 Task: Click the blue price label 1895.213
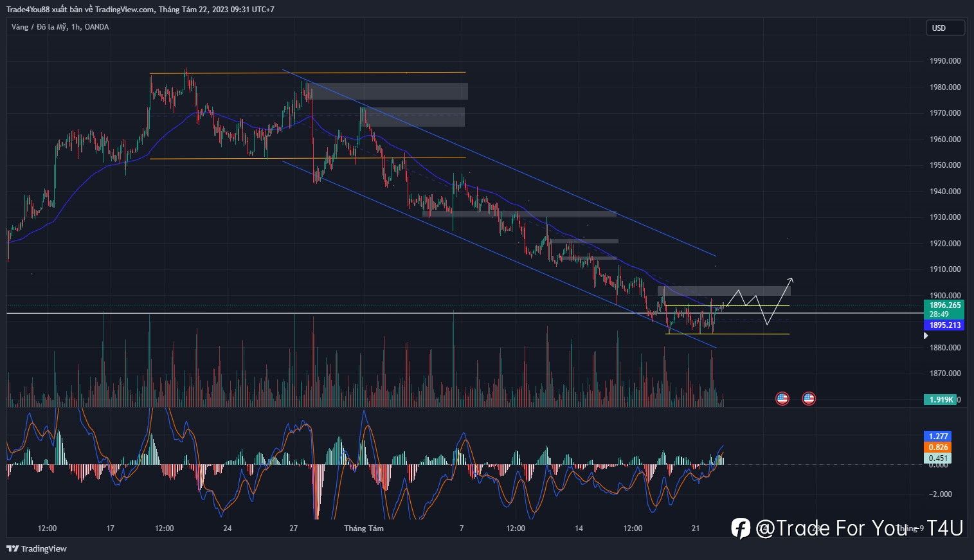click(x=944, y=325)
